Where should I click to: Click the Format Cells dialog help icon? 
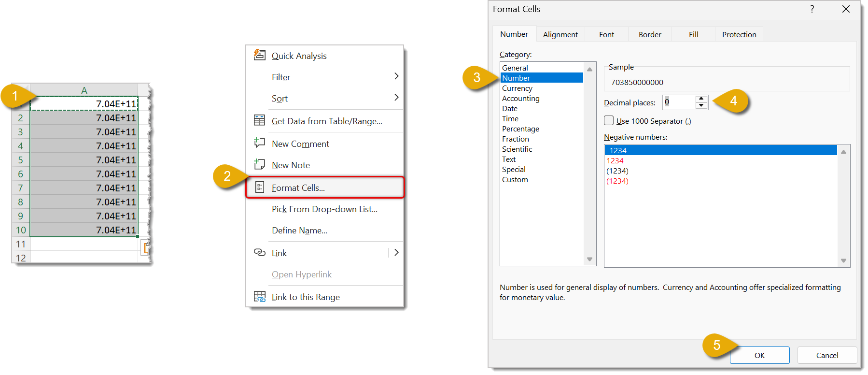(812, 9)
